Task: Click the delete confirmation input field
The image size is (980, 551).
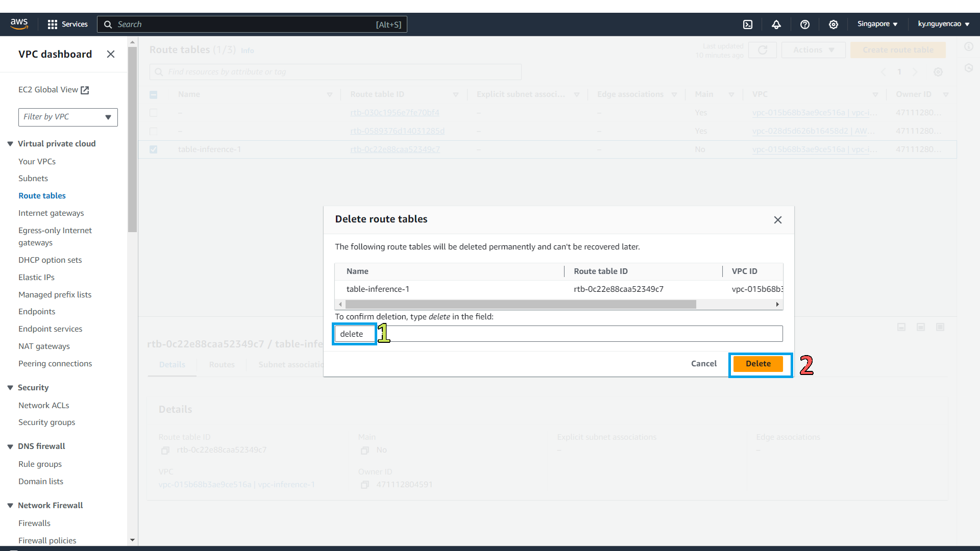Action: coord(557,333)
